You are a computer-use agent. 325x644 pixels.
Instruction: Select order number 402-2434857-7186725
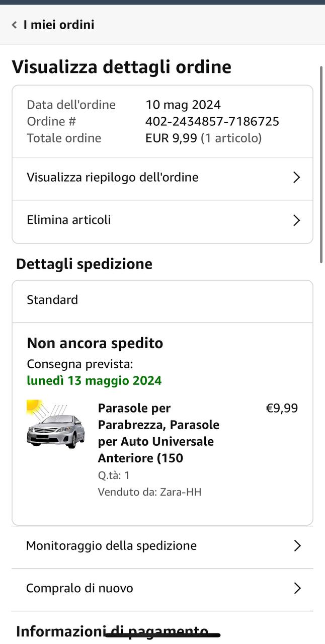(x=212, y=121)
